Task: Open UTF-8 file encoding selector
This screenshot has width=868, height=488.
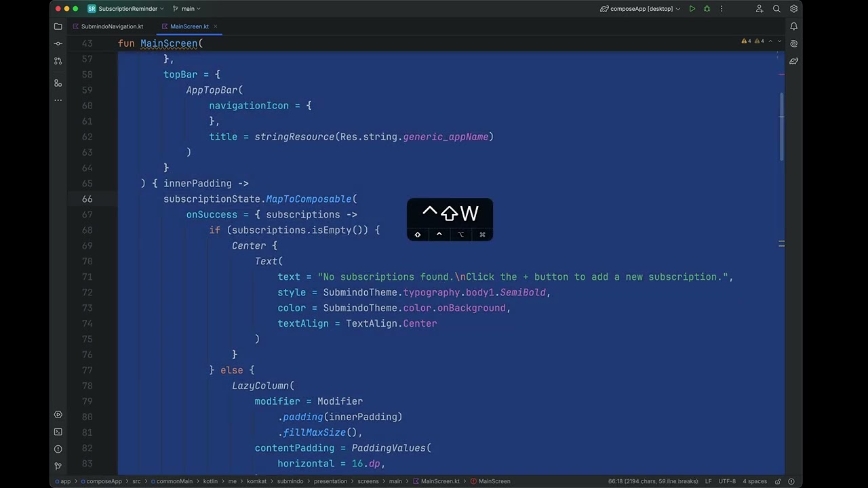Action: [727, 481]
